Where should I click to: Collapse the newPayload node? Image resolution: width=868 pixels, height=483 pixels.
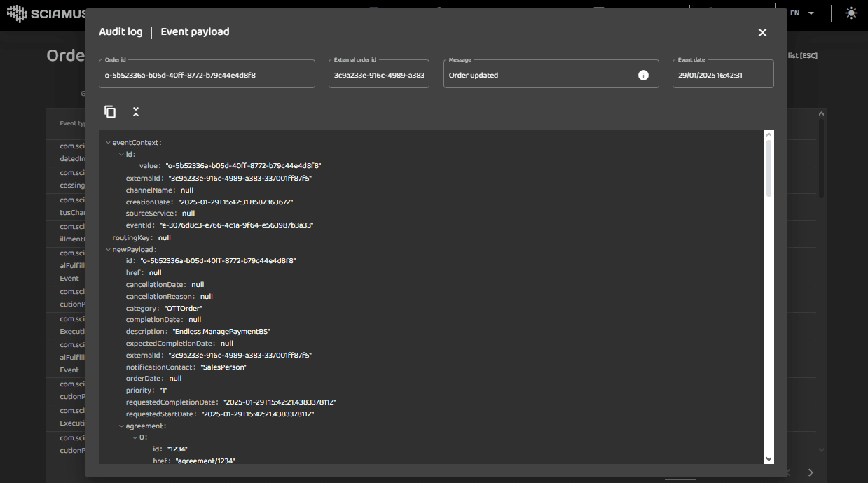pyautogui.click(x=108, y=249)
